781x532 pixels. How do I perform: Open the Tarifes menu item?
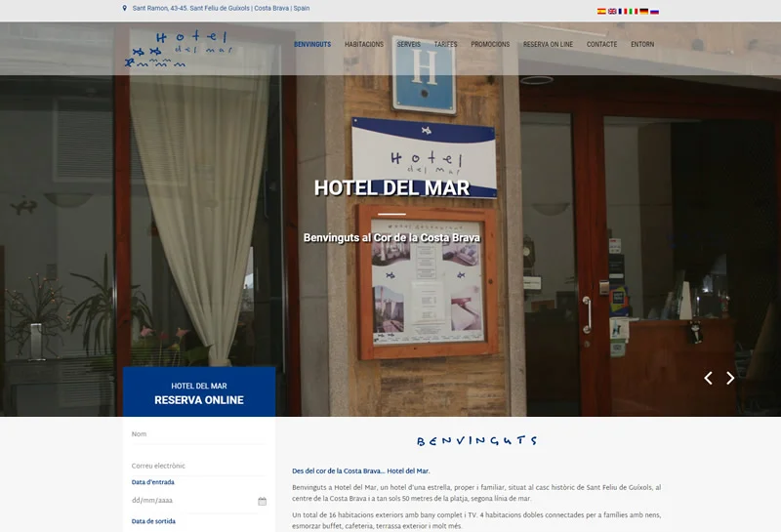pyautogui.click(x=445, y=44)
